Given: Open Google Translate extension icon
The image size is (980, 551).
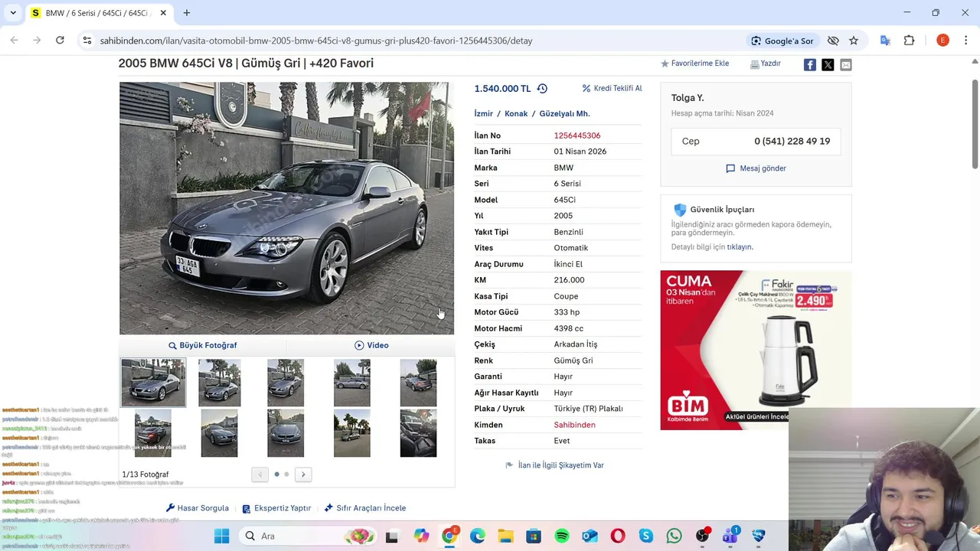Looking at the screenshot, I should click(x=885, y=41).
